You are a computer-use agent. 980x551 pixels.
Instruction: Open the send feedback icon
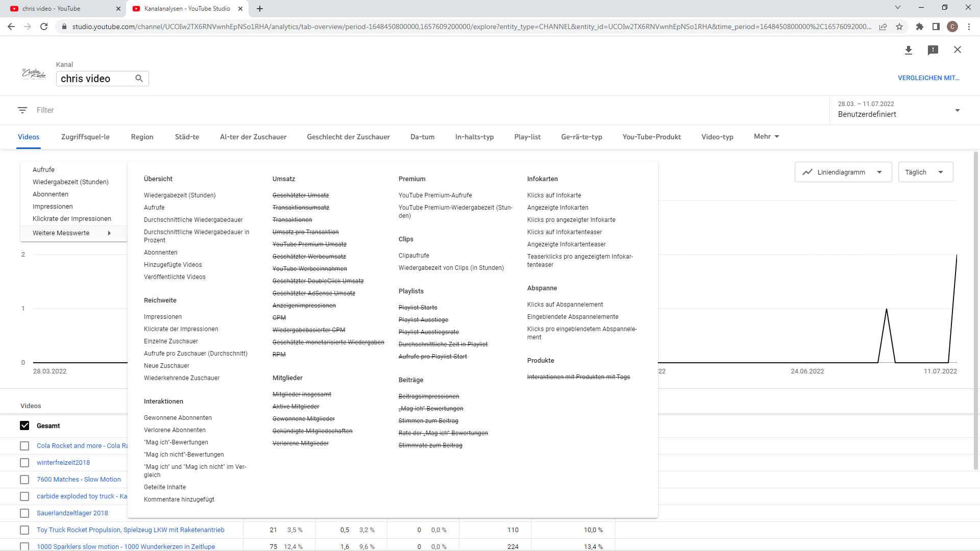[933, 50]
